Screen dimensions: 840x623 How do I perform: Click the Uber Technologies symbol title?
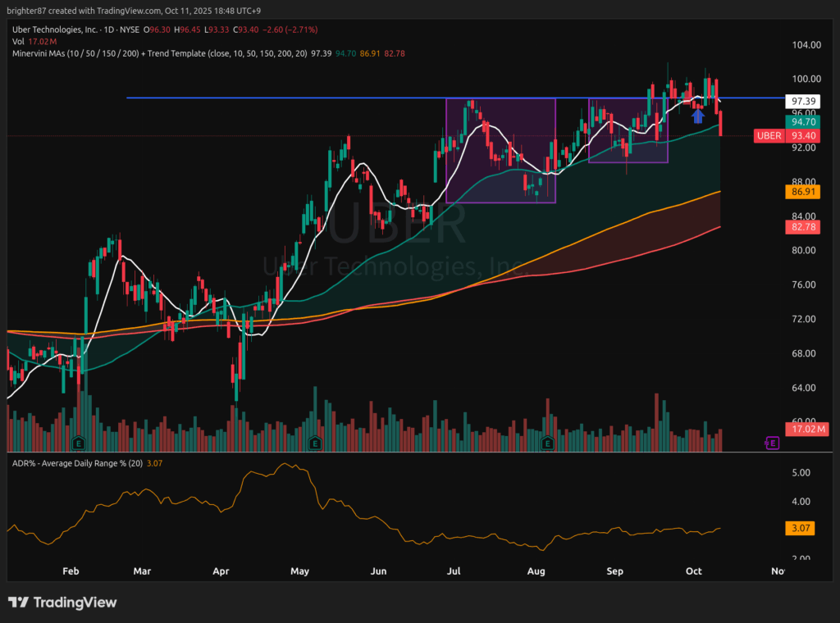pyautogui.click(x=52, y=29)
